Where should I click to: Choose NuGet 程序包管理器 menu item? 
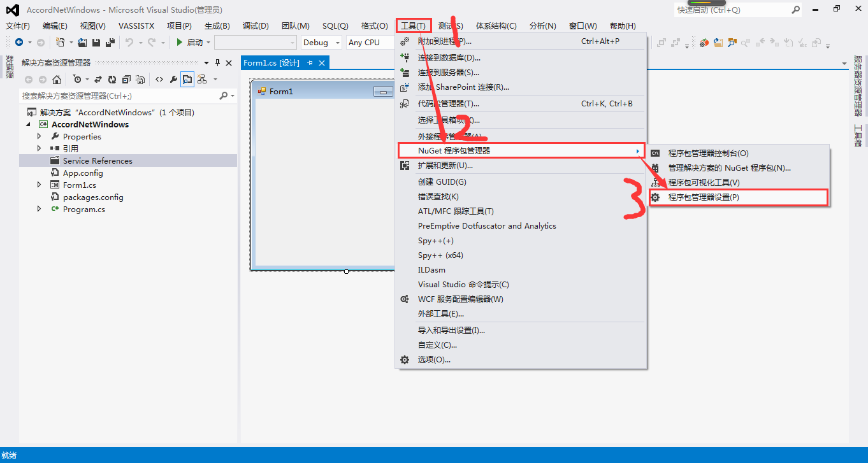coord(521,151)
